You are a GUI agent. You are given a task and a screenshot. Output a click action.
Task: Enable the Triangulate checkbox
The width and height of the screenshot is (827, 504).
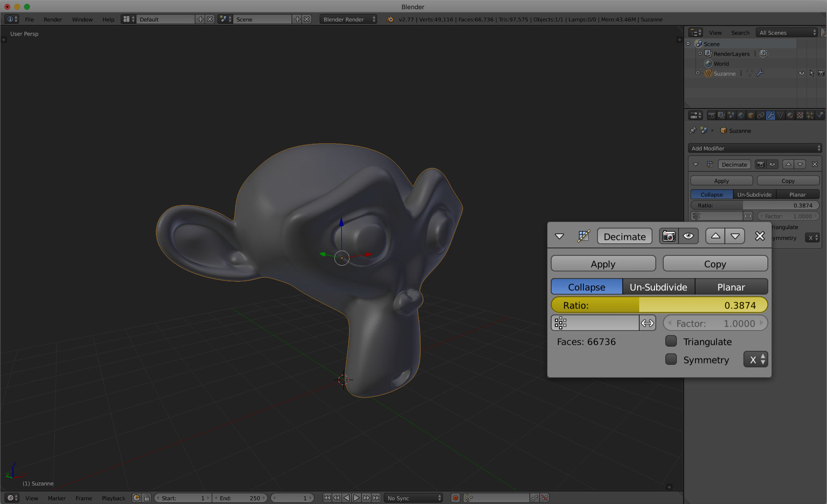pos(671,341)
